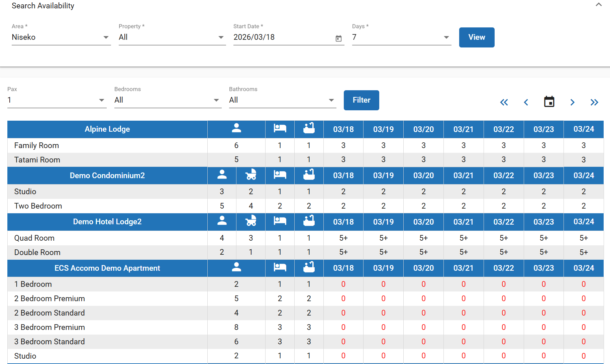This screenshot has height=364, width=610.
Task: Jump back with the double left arrow
Action: tap(504, 102)
